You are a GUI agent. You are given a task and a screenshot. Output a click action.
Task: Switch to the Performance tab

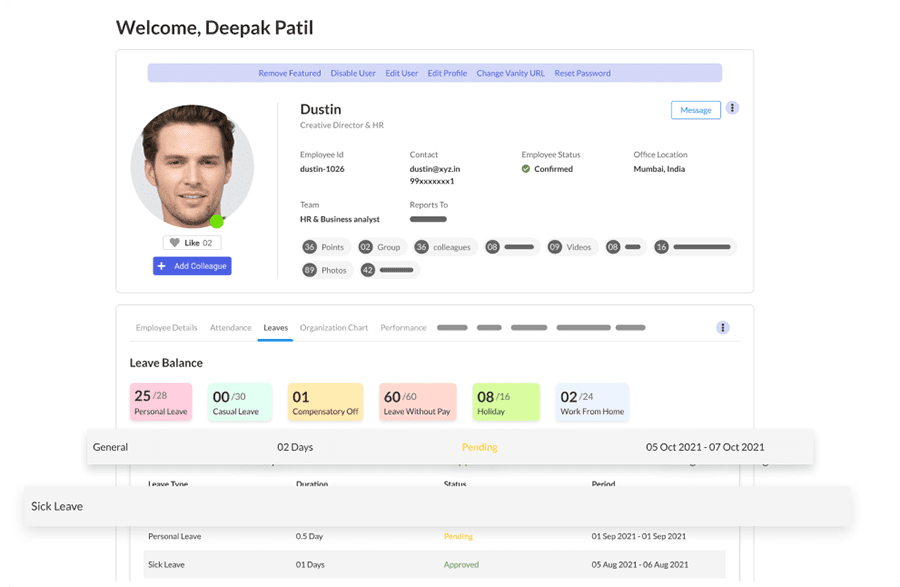pyautogui.click(x=404, y=328)
